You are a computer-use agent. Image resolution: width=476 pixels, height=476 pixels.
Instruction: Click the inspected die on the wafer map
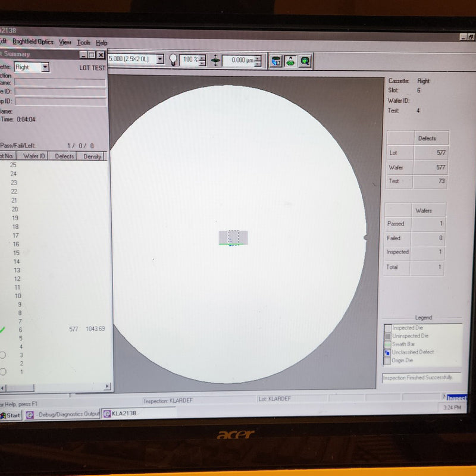point(233,237)
